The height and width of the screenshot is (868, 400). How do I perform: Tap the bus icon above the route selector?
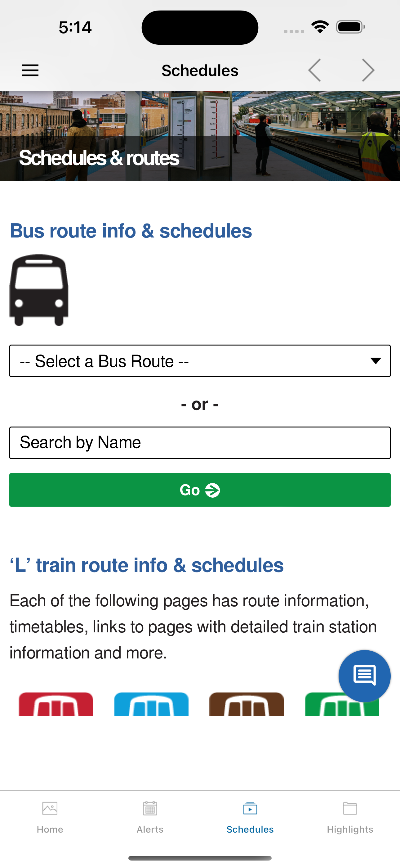pos(38,291)
